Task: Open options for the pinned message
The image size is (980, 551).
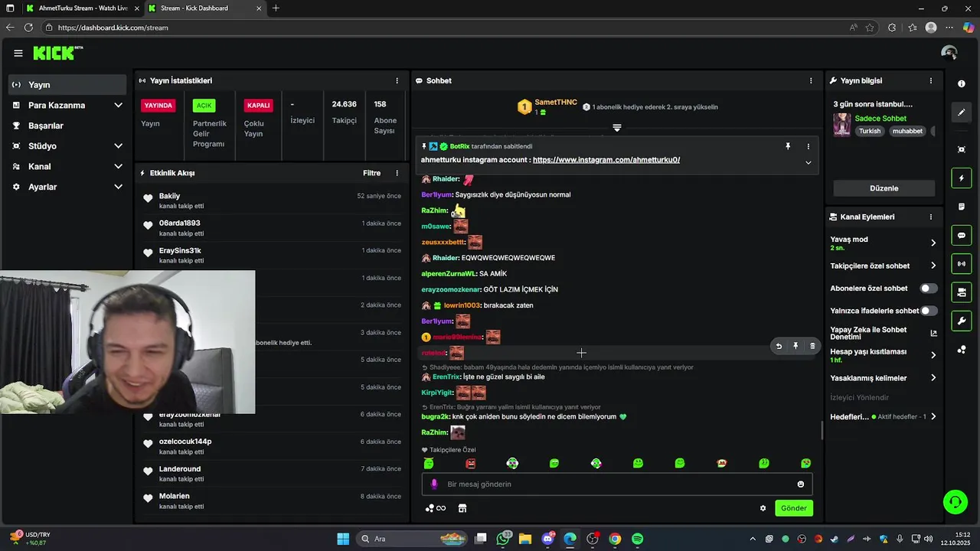Action: (808, 146)
